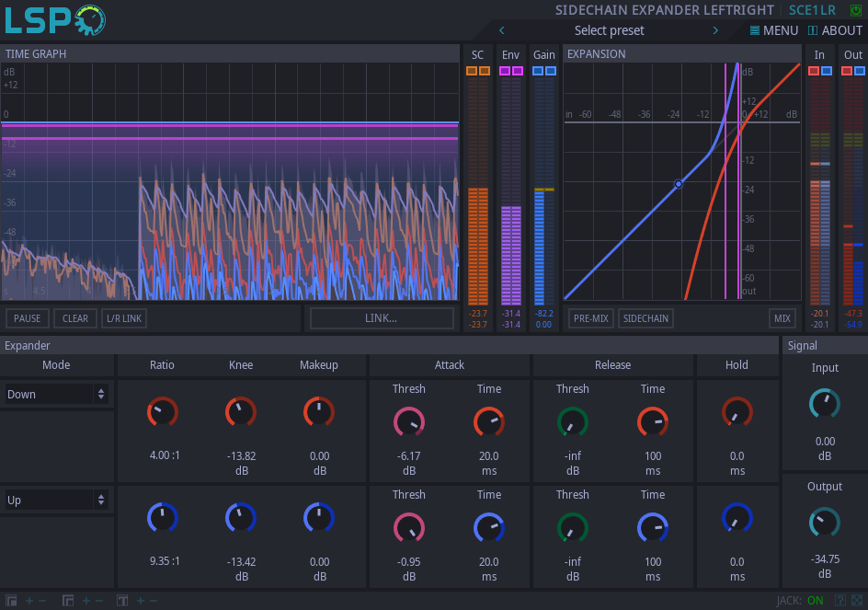
Task: Open the second Mode dropdown showing Up
Action: point(57,500)
